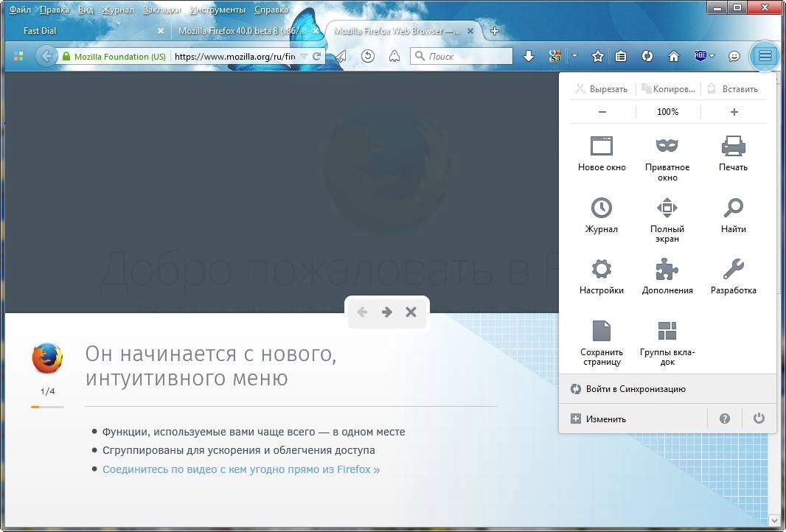This screenshot has height=532, width=786.
Task: Click the smiley chat Hello icon
Action: point(734,57)
